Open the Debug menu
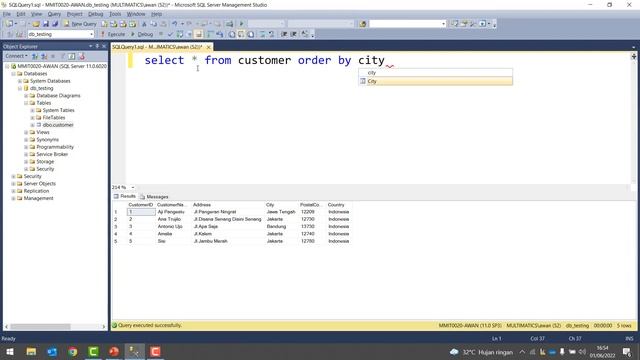This screenshot has height=360, width=640. point(96,14)
